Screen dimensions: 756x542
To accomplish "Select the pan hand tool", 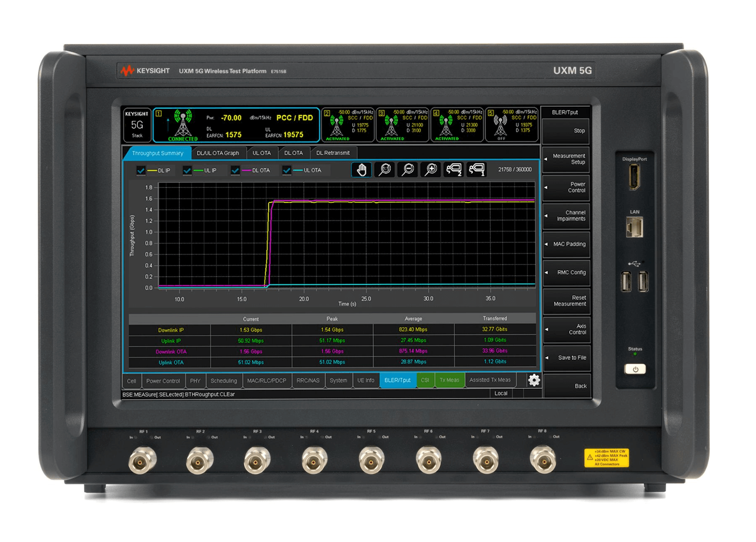I will [x=361, y=170].
